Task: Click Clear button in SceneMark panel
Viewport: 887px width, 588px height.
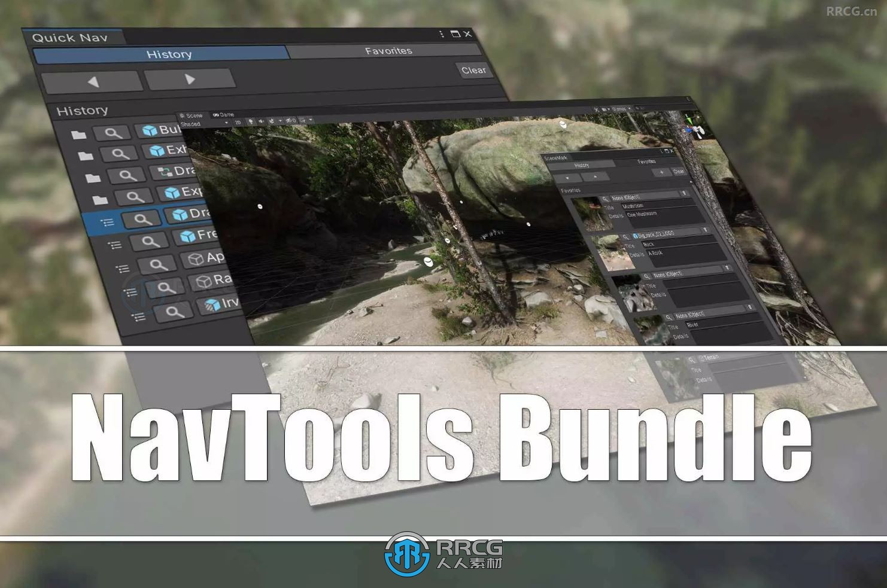Action: tap(679, 172)
